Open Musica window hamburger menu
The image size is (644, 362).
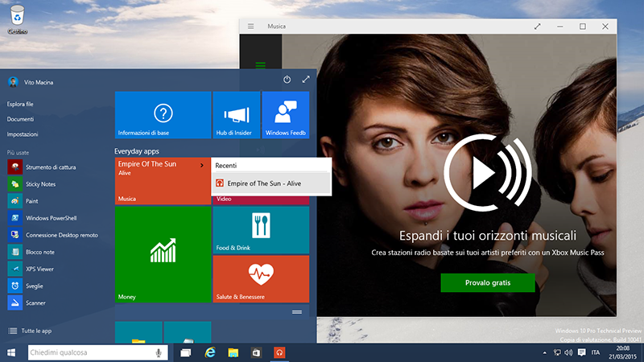point(250,27)
